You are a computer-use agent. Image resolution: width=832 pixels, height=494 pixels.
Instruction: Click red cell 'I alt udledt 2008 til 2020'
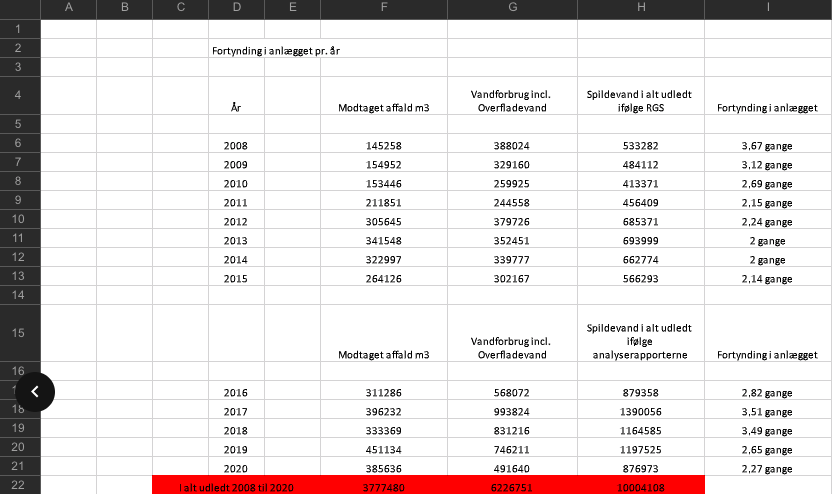click(236, 487)
